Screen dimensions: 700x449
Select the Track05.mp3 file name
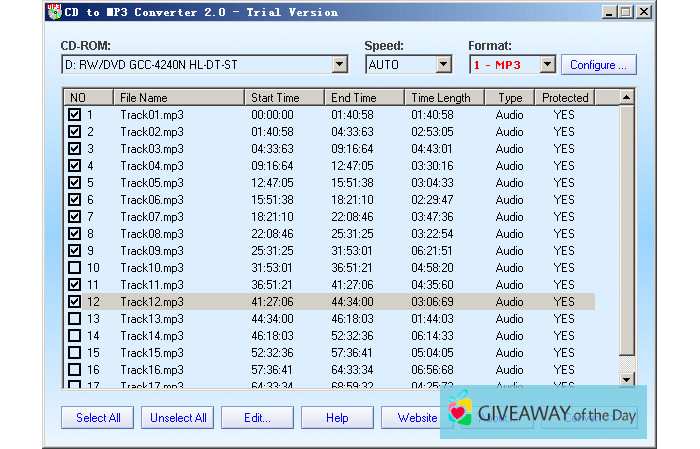click(152, 183)
